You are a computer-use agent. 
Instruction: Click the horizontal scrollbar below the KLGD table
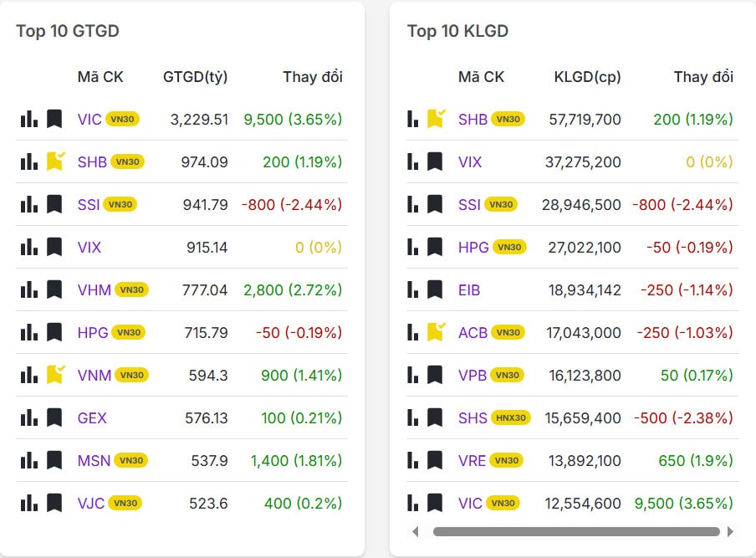coord(577,531)
